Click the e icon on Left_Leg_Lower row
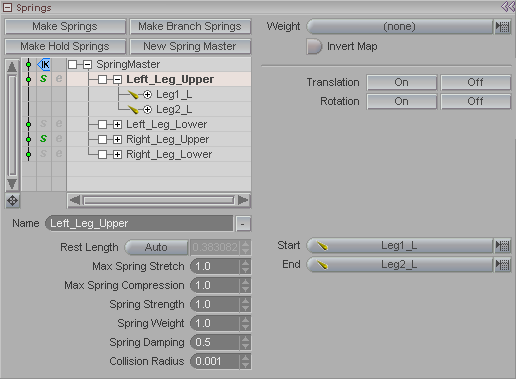The height and width of the screenshot is (379, 516). [59, 124]
